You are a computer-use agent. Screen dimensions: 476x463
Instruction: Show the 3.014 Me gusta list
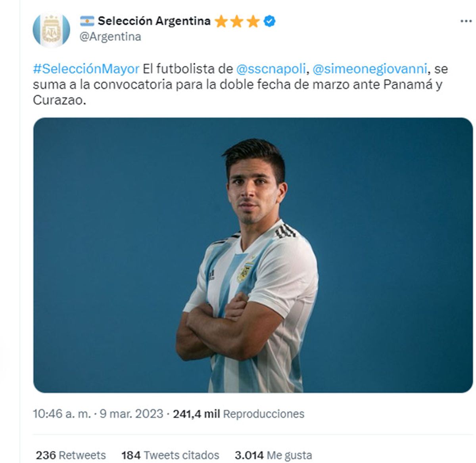pos(273,455)
